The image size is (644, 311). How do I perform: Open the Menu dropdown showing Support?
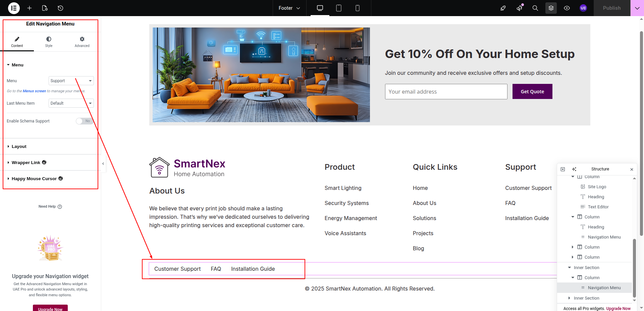(x=71, y=81)
